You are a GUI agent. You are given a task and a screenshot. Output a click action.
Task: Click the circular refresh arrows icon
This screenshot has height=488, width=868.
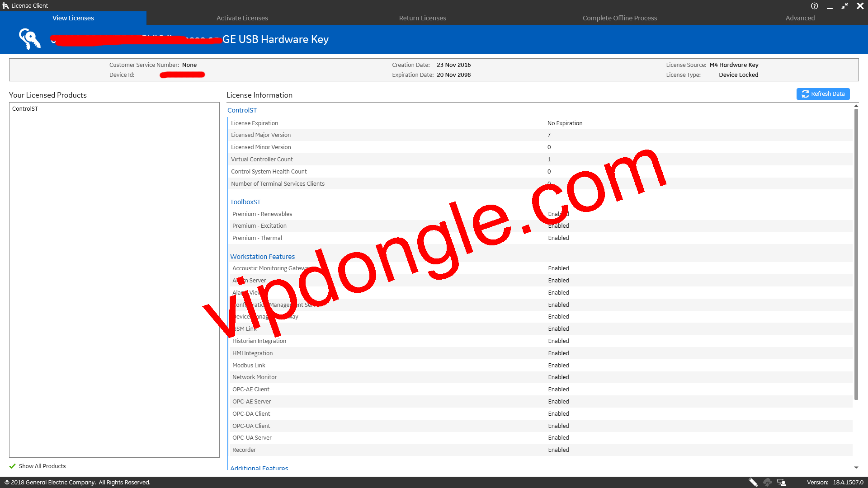805,94
